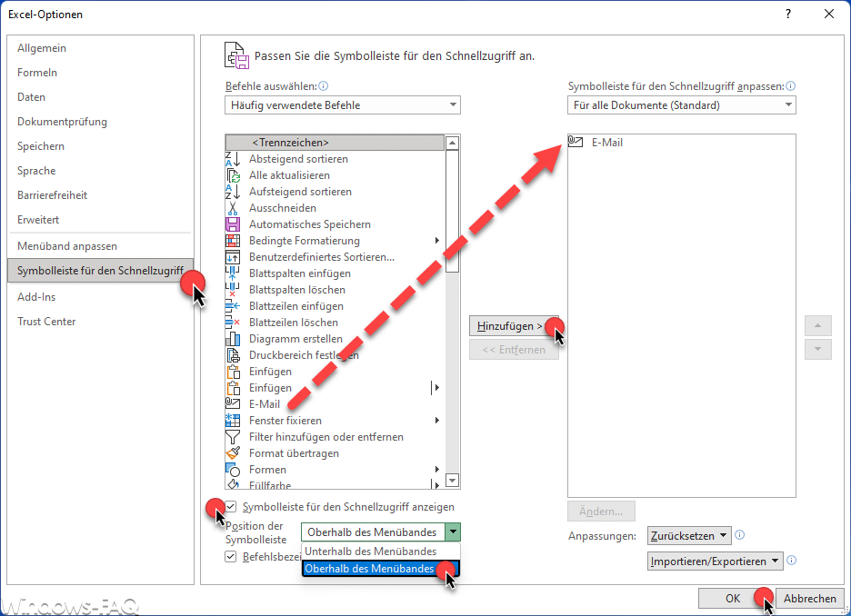Click the Absteigend sortieren icon
The image size is (851, 616).
(232, 159)
